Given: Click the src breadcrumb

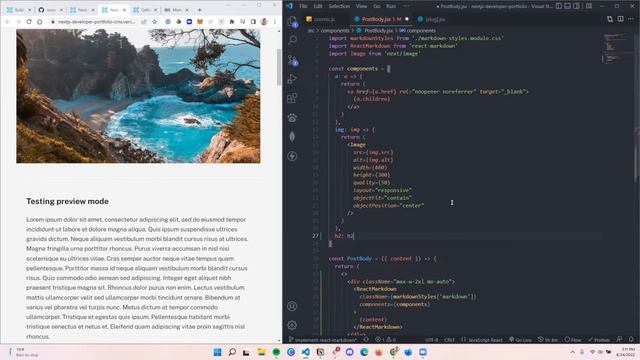Looking at the screenshot, I should [x=311, y=31].
